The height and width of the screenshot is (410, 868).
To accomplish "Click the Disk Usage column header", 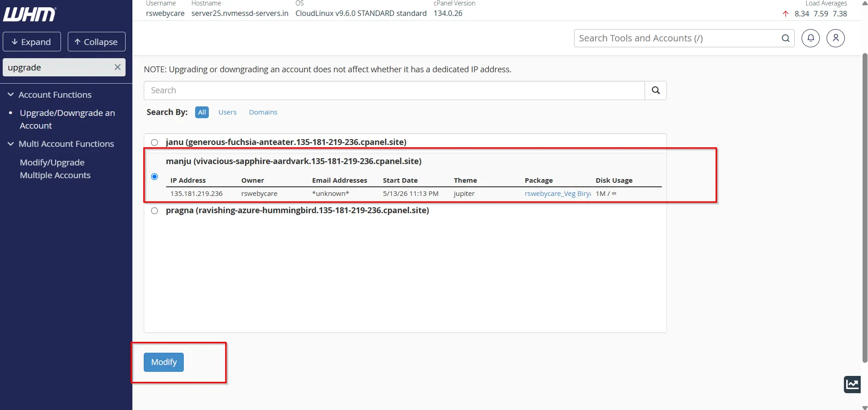I will click(x=614, y=180).
